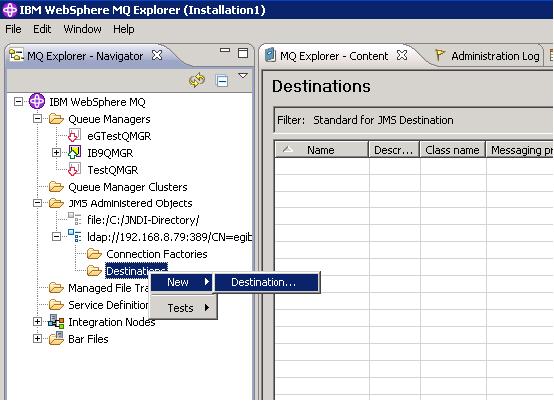The width and height of the screenshot is (554, 401).
Task: Collapse the JMS Administered Objects node
Action: [37, 203]
